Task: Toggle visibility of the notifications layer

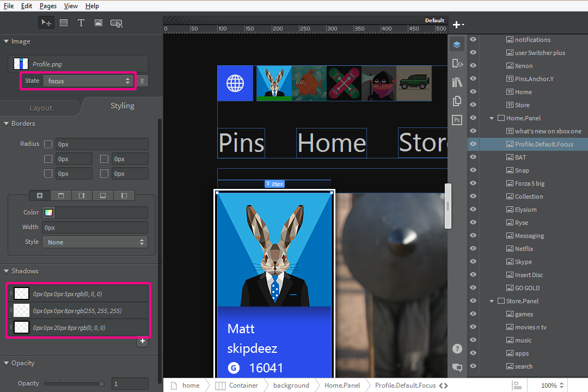Action: click(x=473, y=39)
